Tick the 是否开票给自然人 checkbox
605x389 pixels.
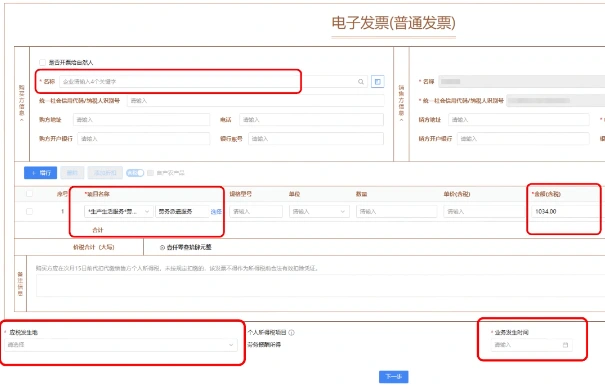[x=42, y=63]
